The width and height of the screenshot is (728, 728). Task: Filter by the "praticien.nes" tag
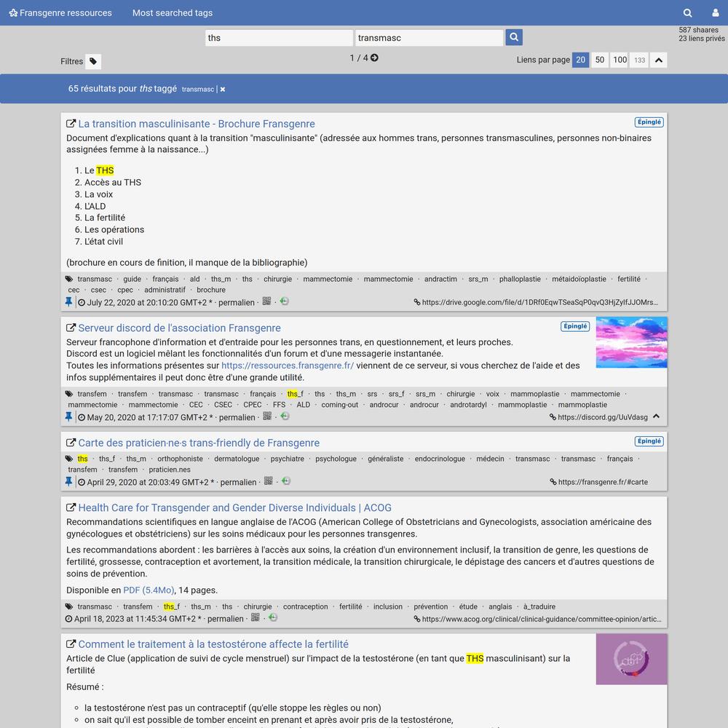(170, 470)
